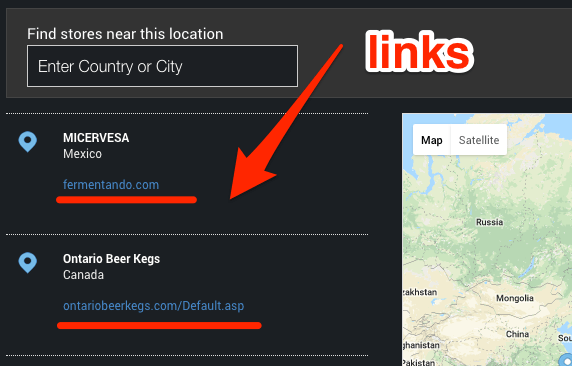Click the red links annotation text
This screenshot has height=366, width=572.
(420, 52)
